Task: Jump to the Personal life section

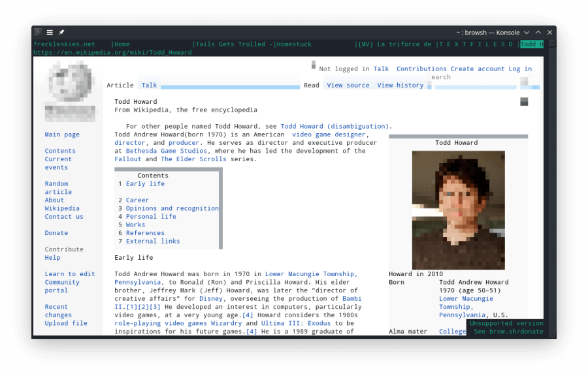Action: pos(151,217)
